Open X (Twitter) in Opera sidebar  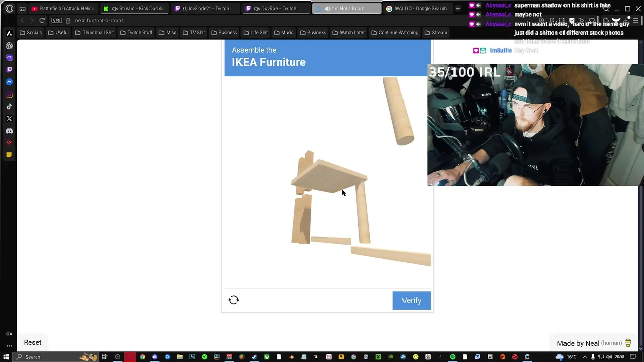coord(9,119)
